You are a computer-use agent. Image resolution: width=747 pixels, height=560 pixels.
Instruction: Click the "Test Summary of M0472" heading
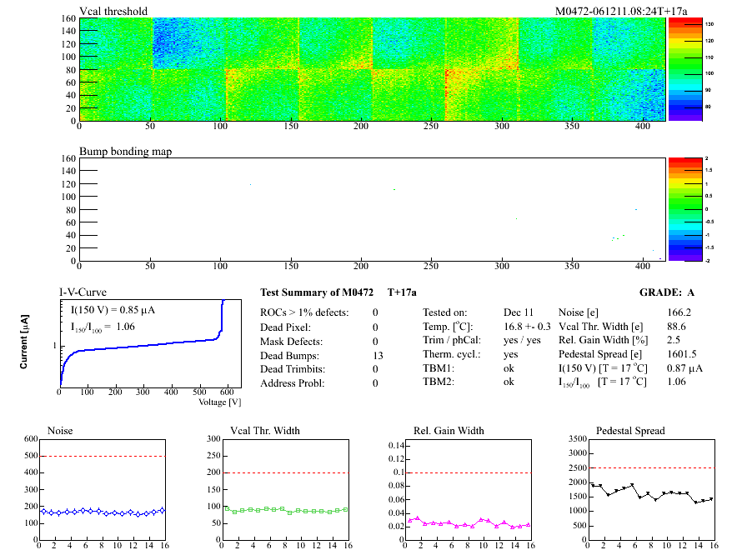(315, 292)
